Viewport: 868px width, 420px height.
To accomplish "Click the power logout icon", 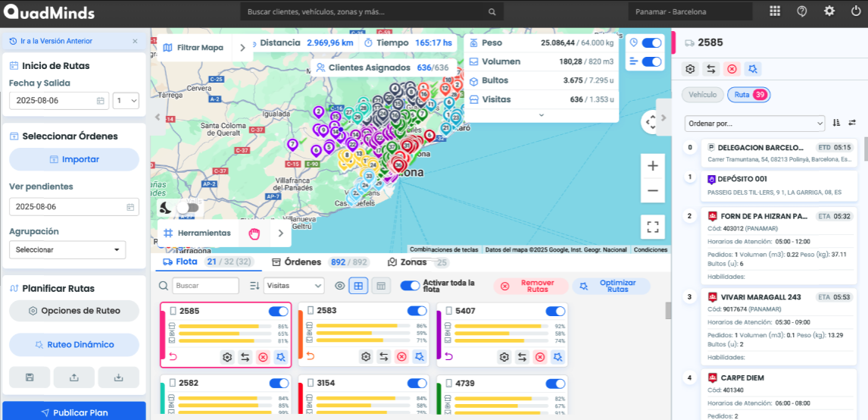I will coord(857,11).
